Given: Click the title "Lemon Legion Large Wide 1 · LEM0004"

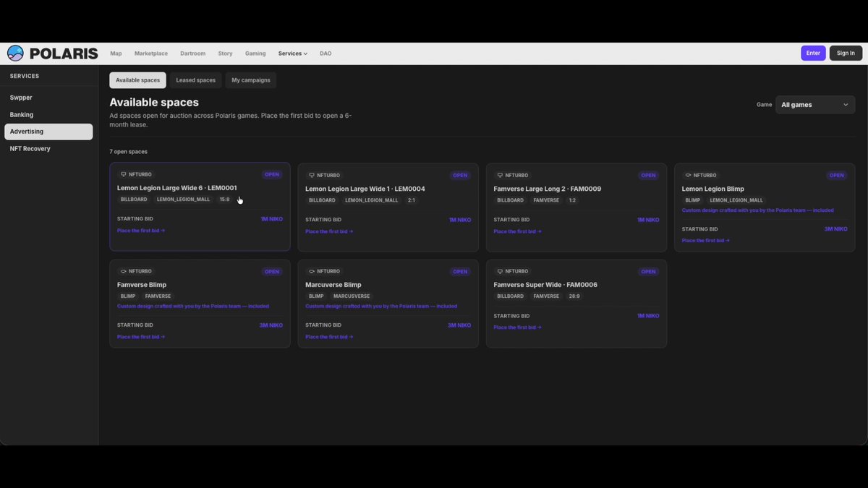Looking at the screenshot, I should coord(365,189).
